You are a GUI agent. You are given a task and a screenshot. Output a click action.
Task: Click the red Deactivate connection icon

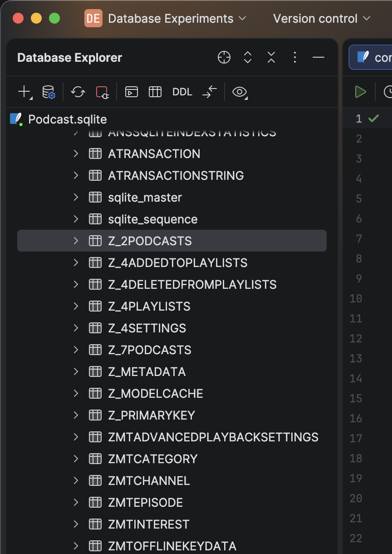click(x=103, y=92)
